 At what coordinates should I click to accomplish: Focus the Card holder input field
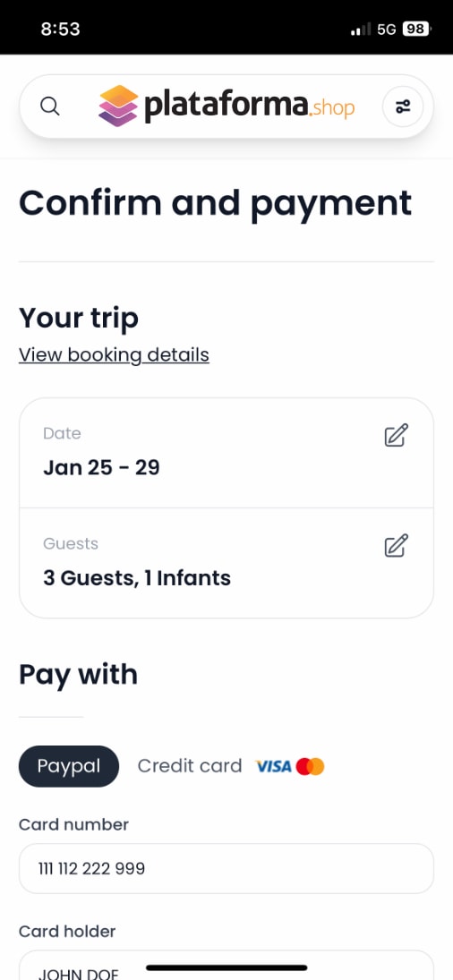pos(226,966)
